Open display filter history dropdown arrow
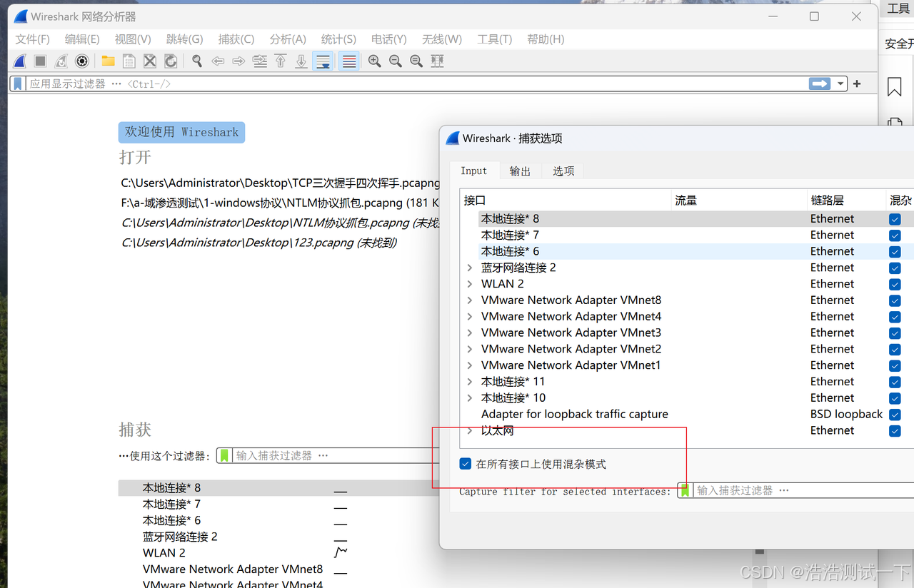This screenshot has width=914, height=588. [840, 83]
